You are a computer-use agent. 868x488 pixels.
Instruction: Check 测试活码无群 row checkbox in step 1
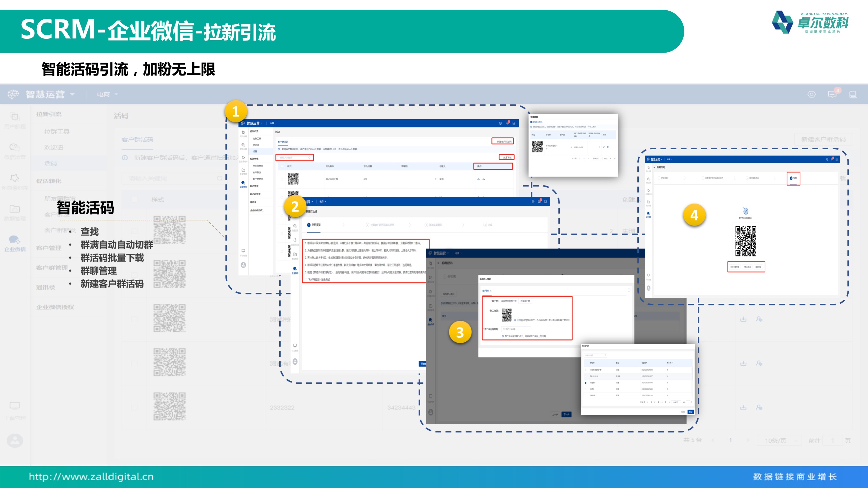tap(282, 179)
